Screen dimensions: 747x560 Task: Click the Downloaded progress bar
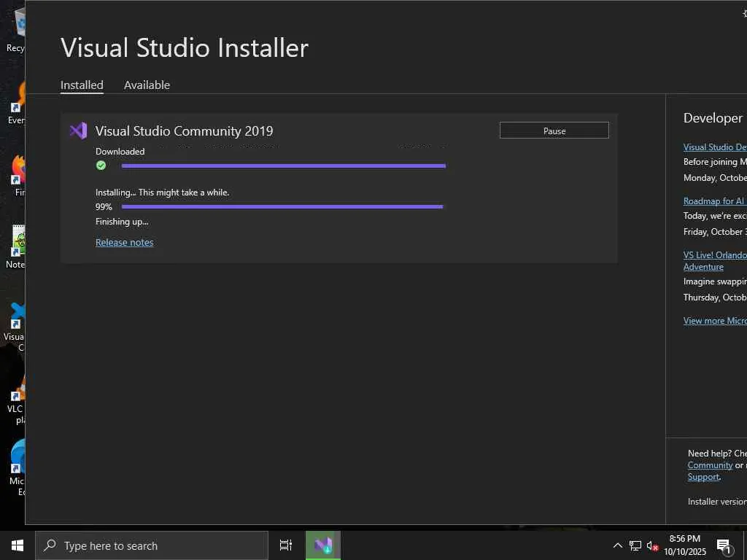click(x=284, y=166)
